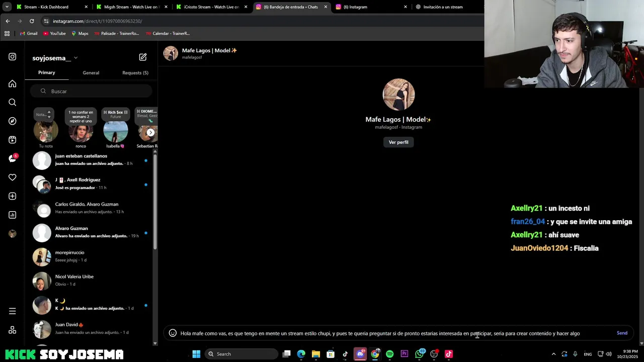Open Spotify from the taskbar
644x362 pixels.
tap(389, 354)
